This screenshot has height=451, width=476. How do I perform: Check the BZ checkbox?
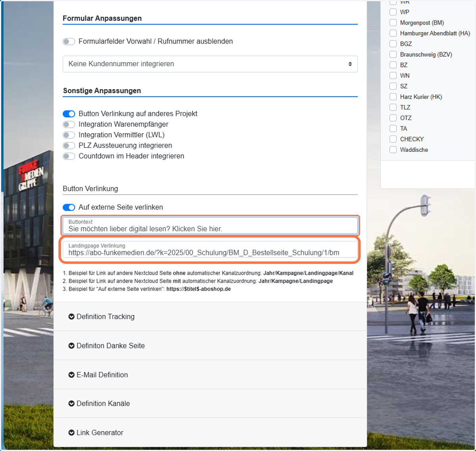tap(393, 65)
